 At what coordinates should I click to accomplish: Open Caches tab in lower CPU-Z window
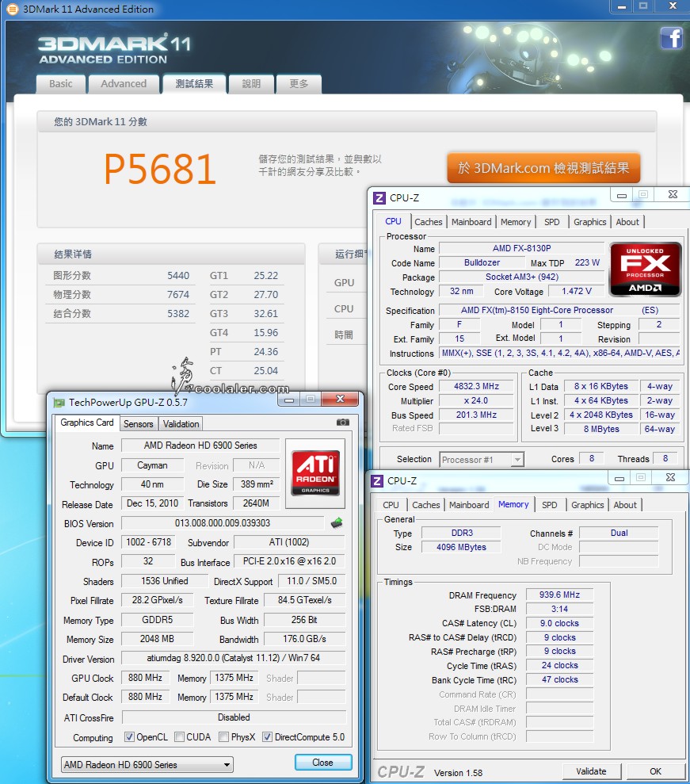(x=425, y=505)
